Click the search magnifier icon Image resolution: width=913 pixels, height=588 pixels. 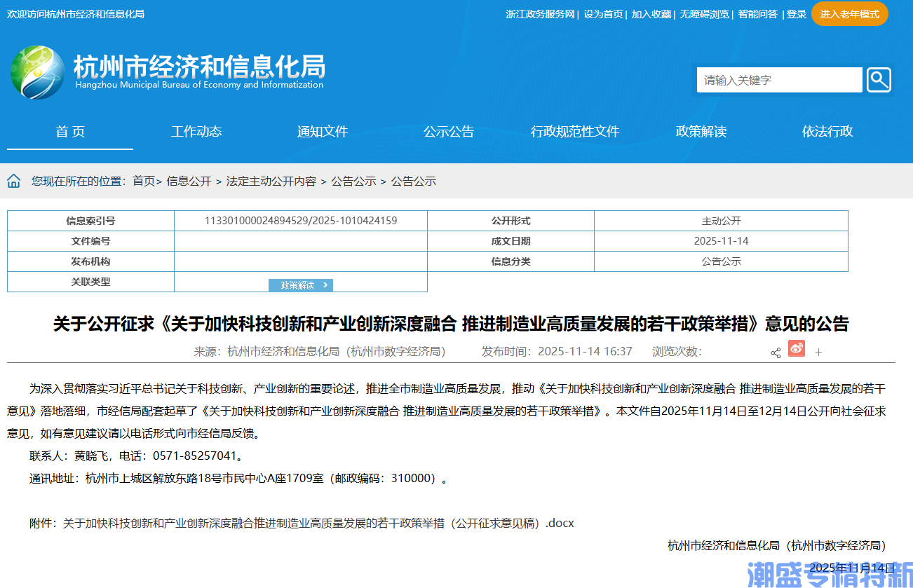(x=879, y=79)
